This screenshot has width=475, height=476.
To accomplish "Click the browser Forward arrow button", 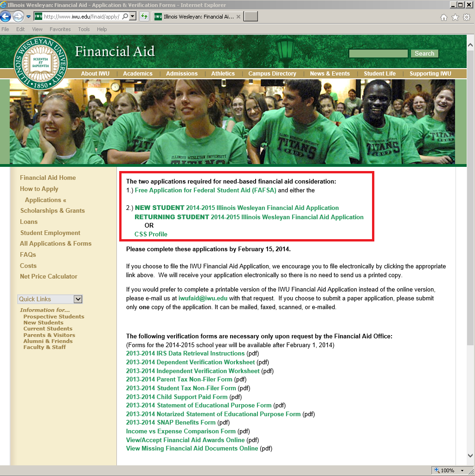I will point(18,17).
